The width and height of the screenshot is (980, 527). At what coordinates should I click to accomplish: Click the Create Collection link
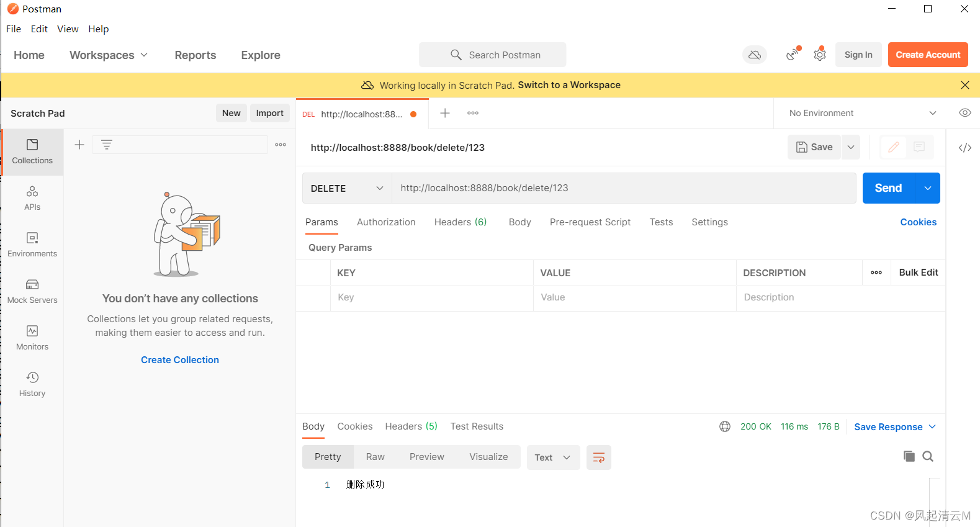point(180,360)
